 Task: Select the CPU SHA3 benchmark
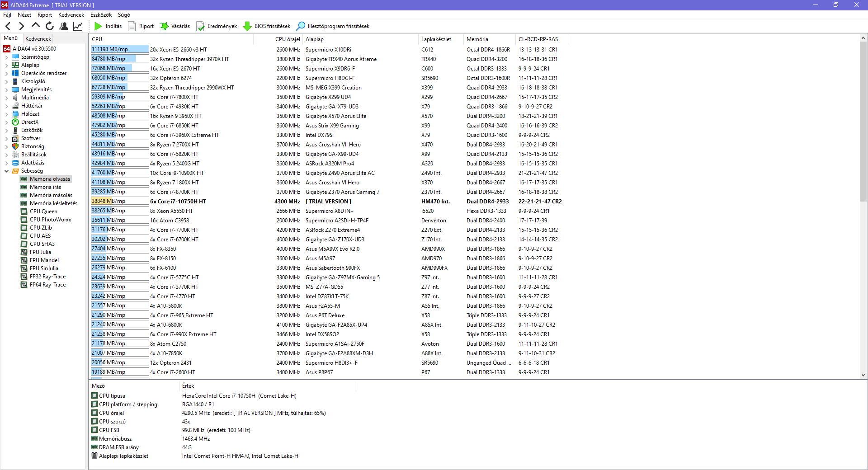point(42,244)
